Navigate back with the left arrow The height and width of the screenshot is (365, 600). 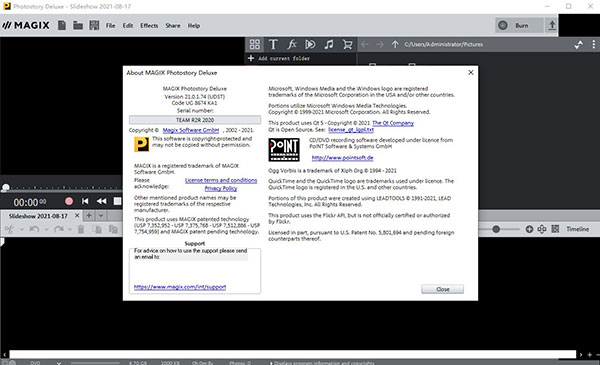(365, 44)
